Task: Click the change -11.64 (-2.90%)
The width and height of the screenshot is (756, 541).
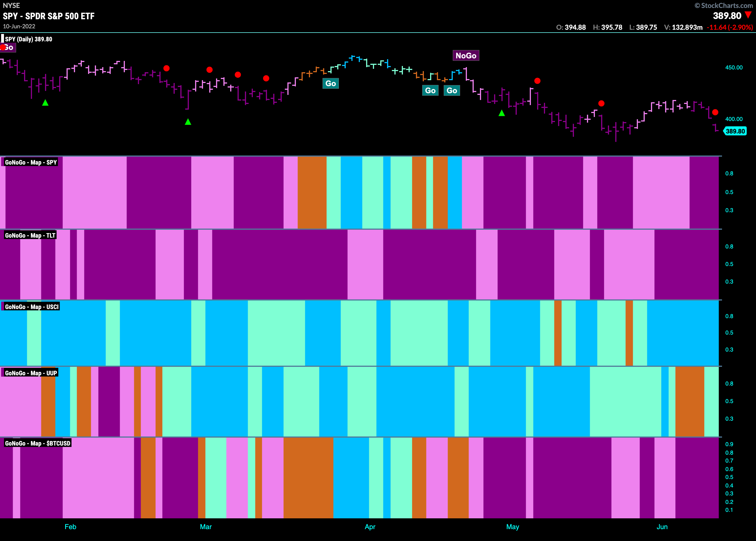Action: click(730, 27)
